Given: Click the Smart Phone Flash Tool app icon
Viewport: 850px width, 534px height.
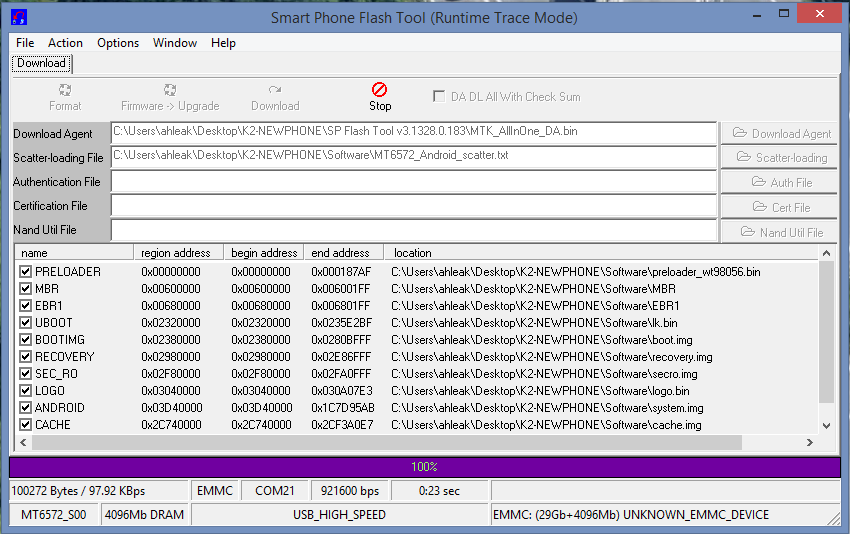Looking at the screenshot, I should pyautogui.click(x=19, y=17).
